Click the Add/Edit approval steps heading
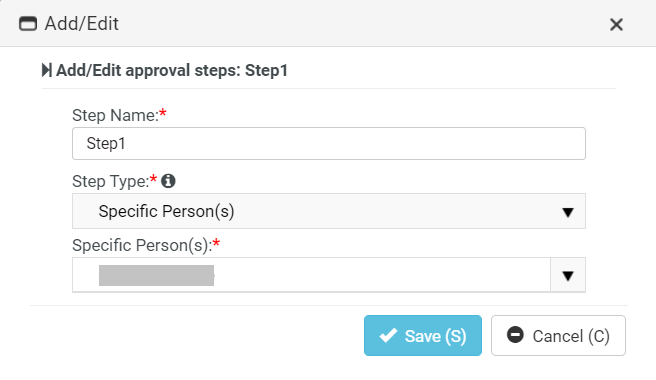Screen dimensions: 656x380 point(172,70)
